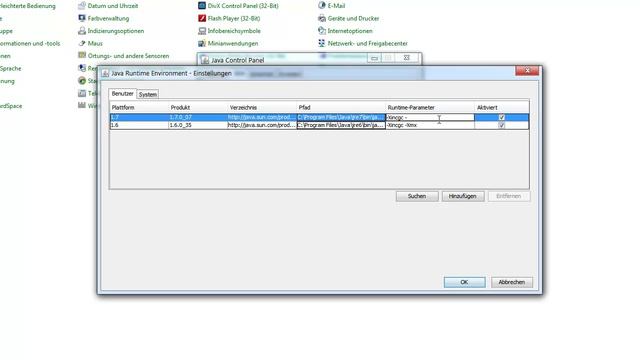Select Plattform cell '1.7'
The image size is (640, 360).
pos(139,118)
